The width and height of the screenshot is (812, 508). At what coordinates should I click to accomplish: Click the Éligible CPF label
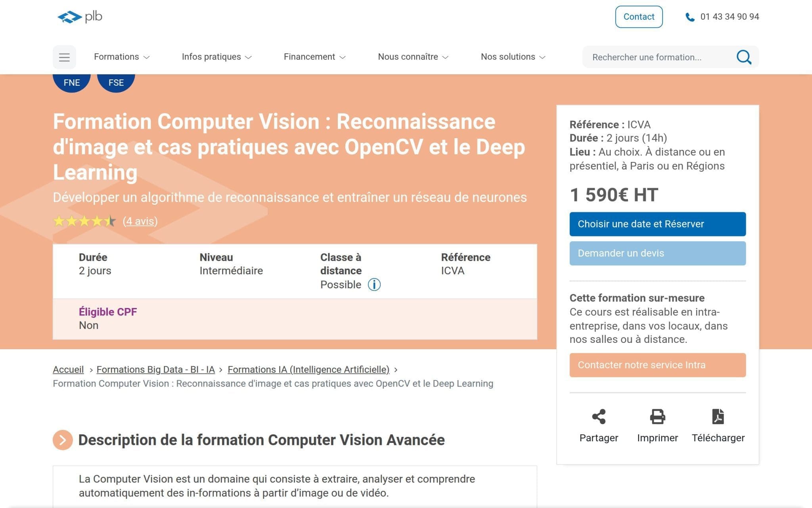coord(108,312)
